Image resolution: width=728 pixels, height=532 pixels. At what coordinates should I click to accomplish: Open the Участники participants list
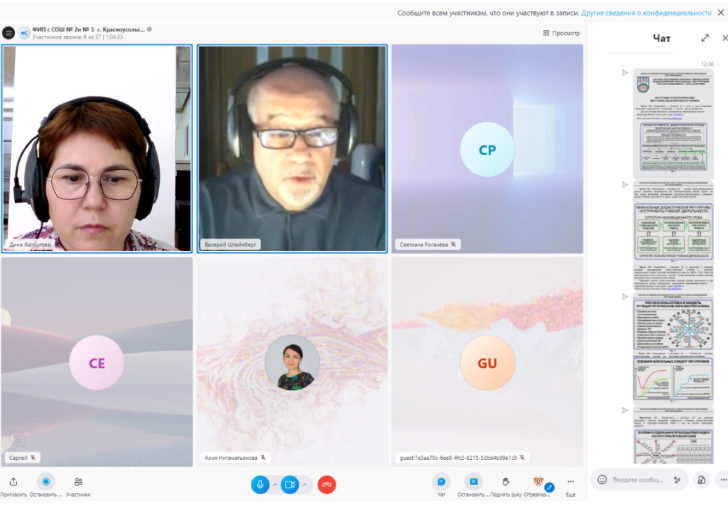(x=78, y=483)
